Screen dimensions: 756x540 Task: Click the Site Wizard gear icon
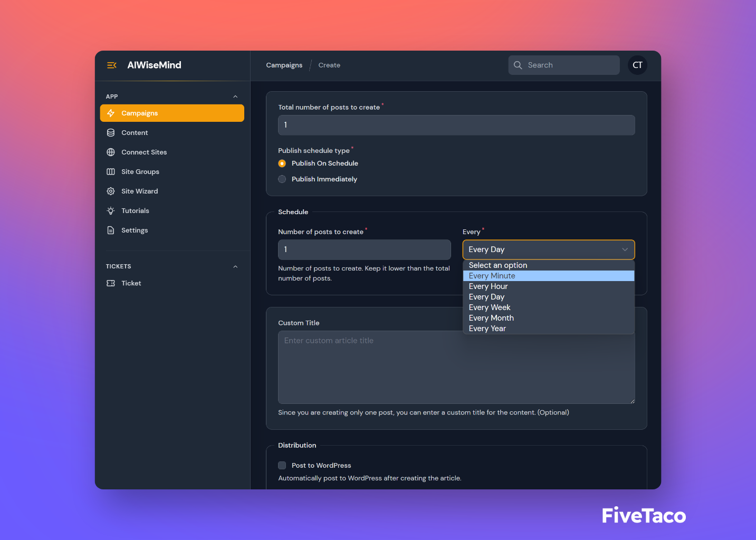click(111, 191)
